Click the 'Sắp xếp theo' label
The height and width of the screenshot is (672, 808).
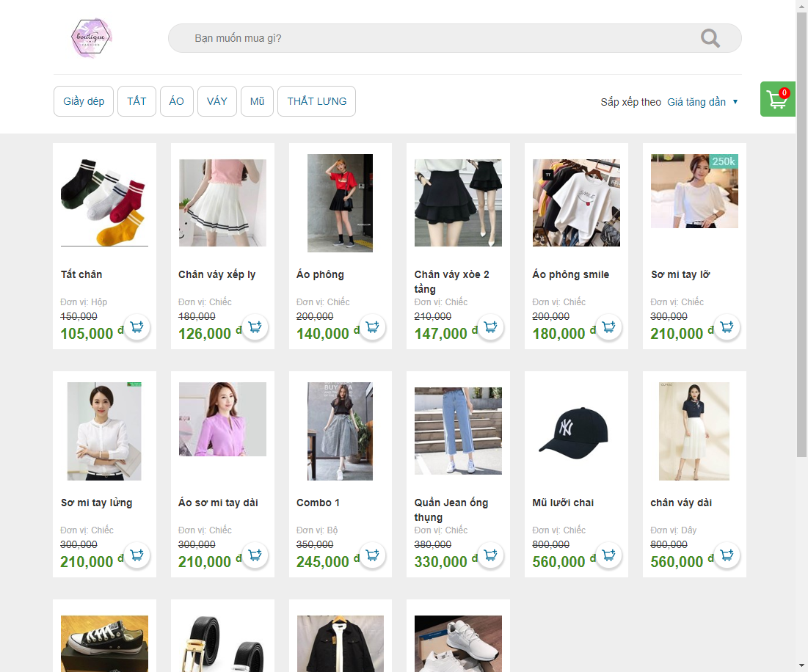point(630,102)
